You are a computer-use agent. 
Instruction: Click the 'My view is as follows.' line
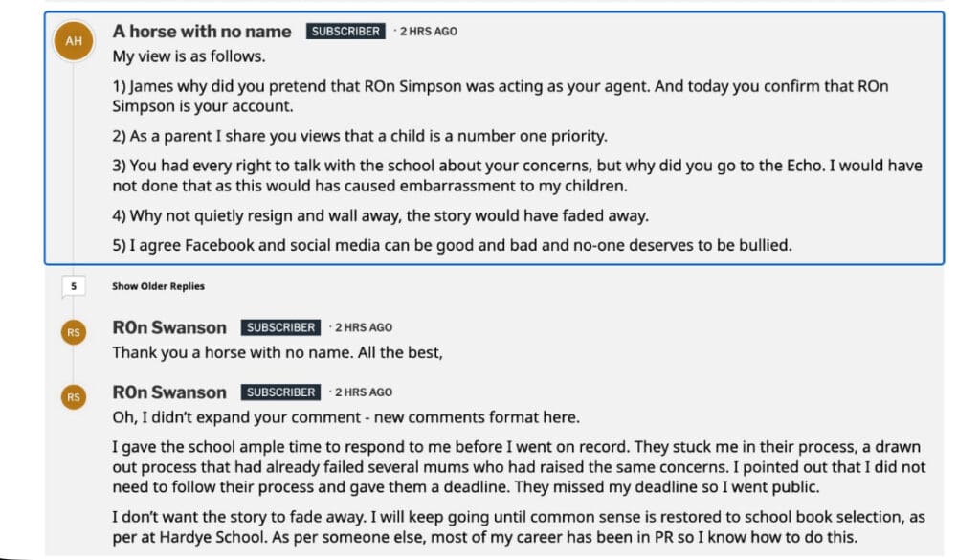189,56
